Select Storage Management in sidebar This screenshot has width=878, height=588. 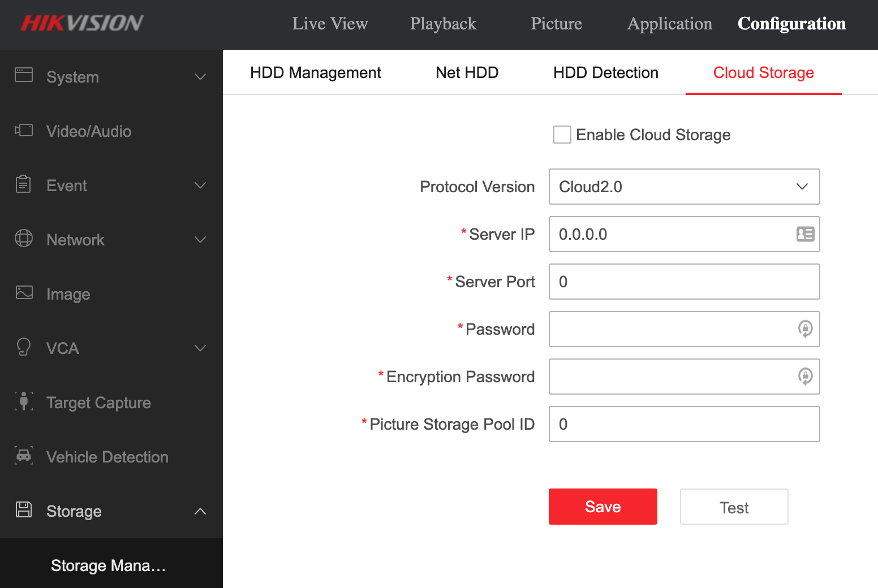(107, 565)
